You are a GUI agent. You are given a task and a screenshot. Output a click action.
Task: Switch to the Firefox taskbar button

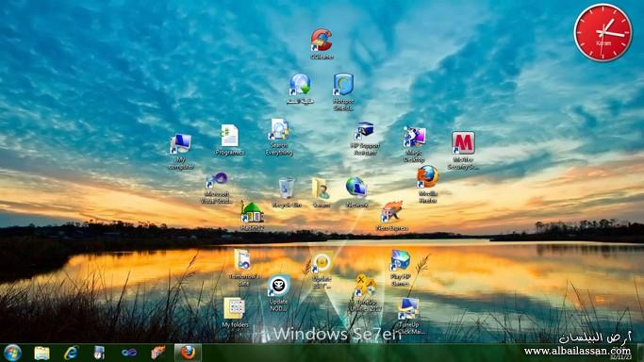pos(188,353)
